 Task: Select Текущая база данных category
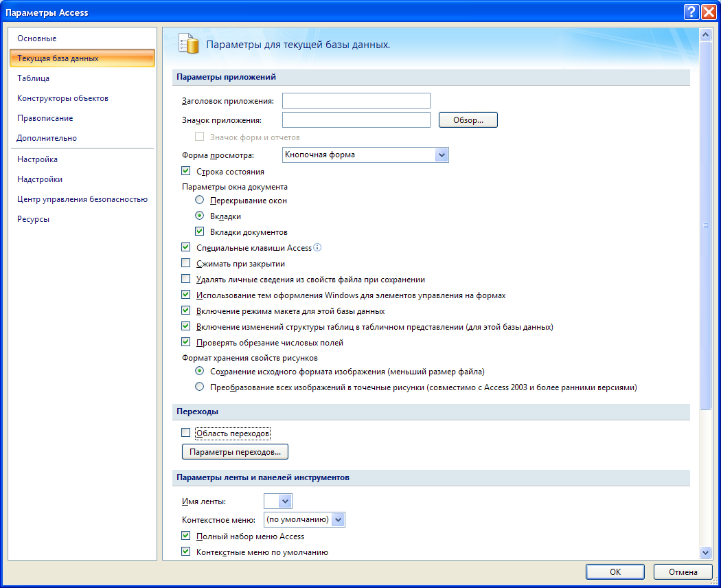click(82, 58)
